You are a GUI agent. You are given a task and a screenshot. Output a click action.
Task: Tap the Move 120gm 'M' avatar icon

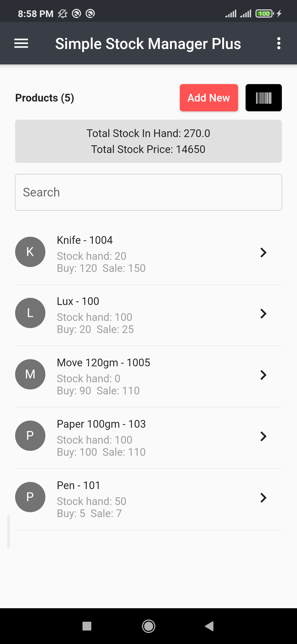(30, 374)
